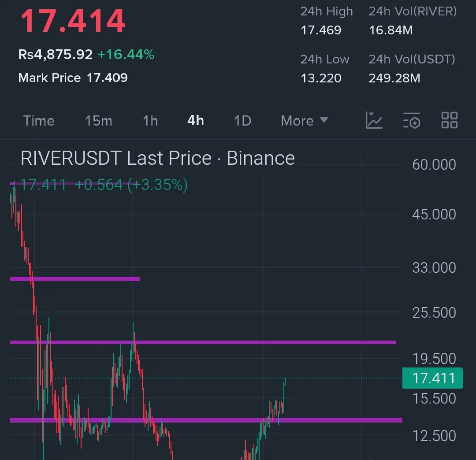476x460 pixels.
Task: Expand the More intervals dropdown
Action: click(305, 121)
